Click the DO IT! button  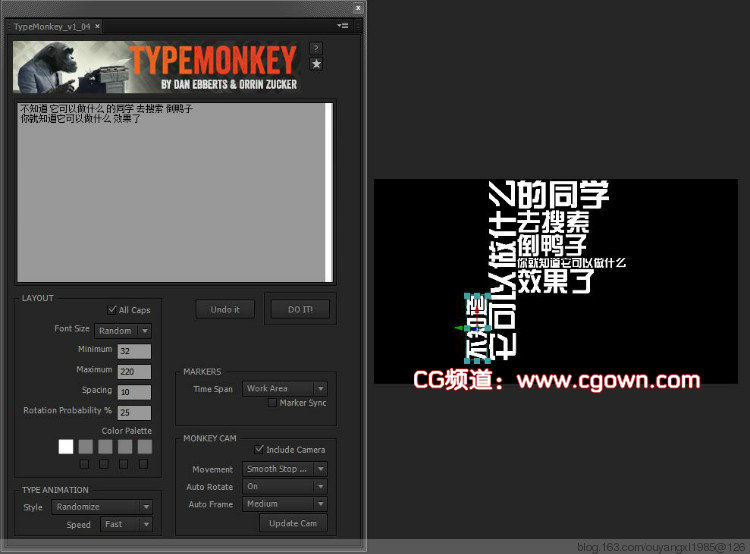point(300,310)
